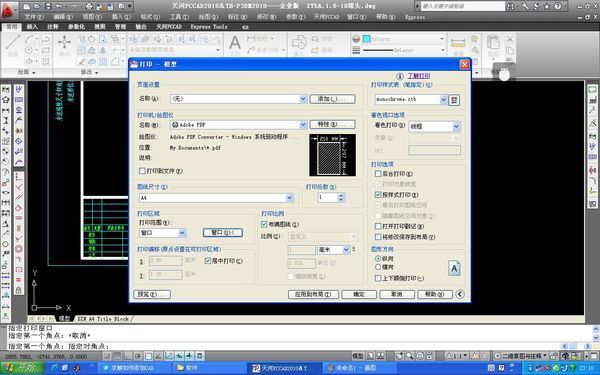Click the undo arrow in quick access toolbar

coord(59,7)
